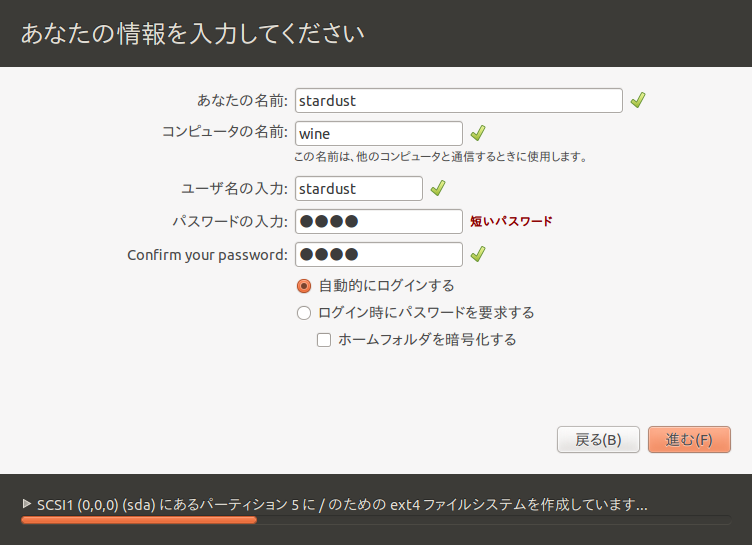Click the green checkmark beside computer name field
Viewport: 752px width, 545px height.
pyautogui.click(x=478, y=133)
